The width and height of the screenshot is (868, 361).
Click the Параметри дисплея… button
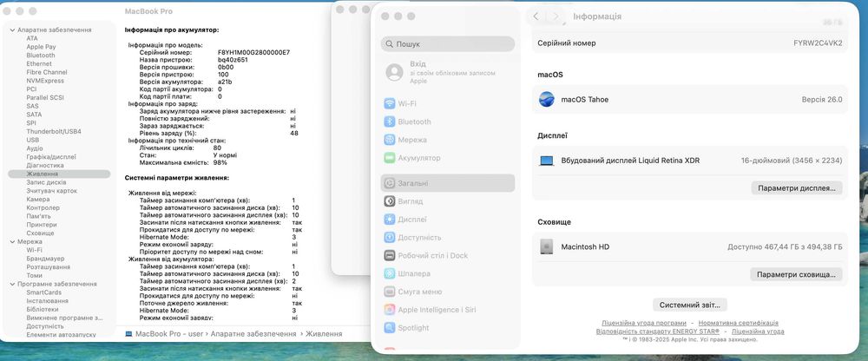[x=797, y=188]
